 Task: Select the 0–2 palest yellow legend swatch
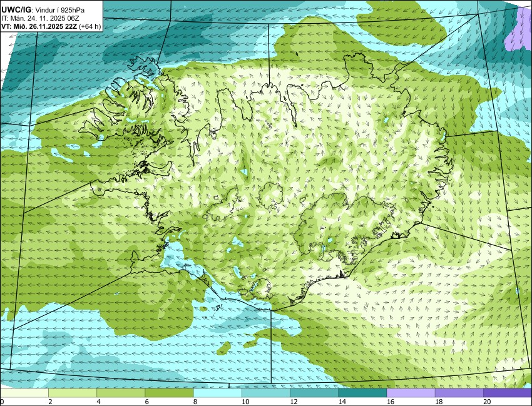tap(24, 393)
